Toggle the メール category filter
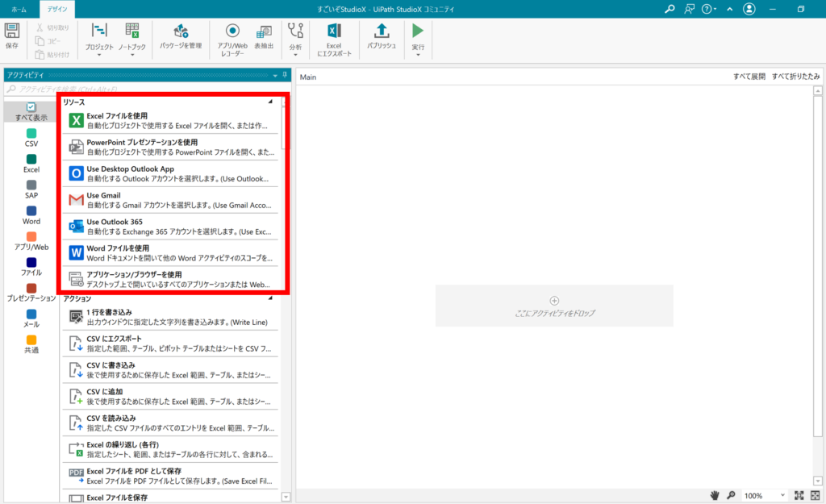The height and width of the screenshot is (504, 826). click(31, 318)
